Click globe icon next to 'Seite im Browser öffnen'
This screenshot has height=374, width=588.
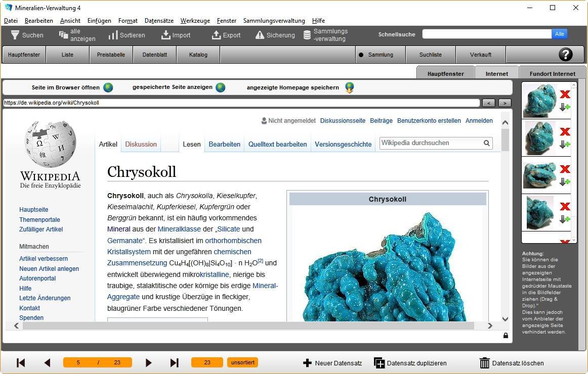[x=108, y=87]
